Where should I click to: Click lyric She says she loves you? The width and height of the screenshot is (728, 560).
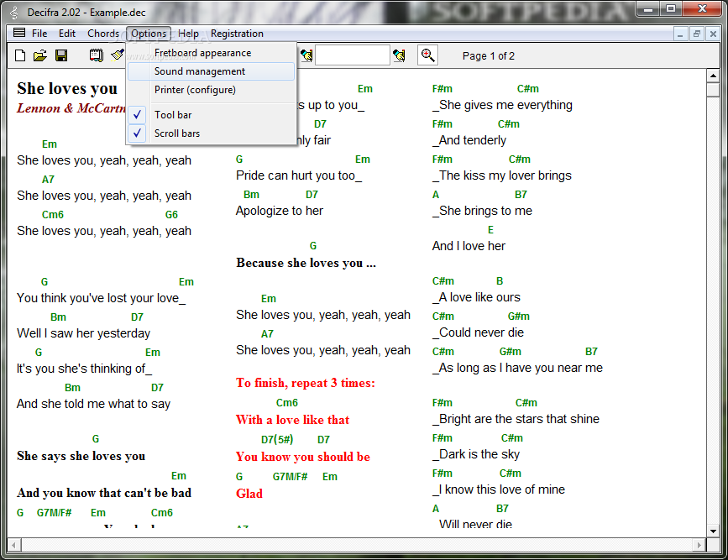click(x=81, y=456)
